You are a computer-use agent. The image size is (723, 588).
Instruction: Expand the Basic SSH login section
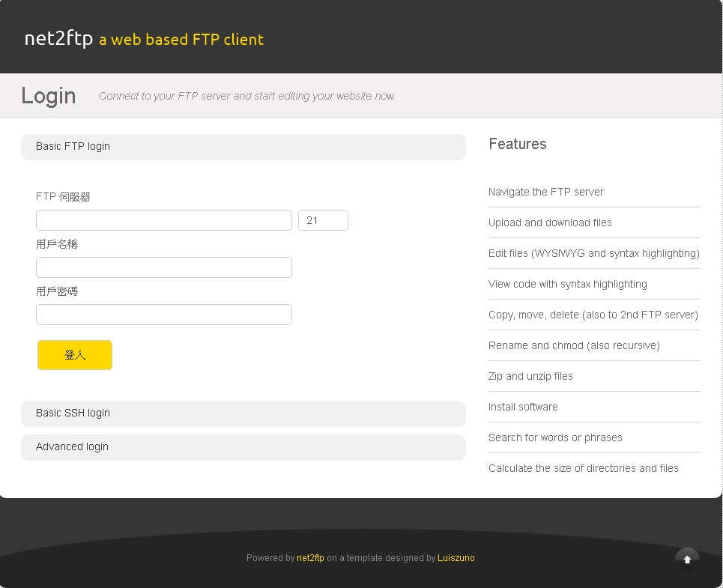(x=73, y=413)
